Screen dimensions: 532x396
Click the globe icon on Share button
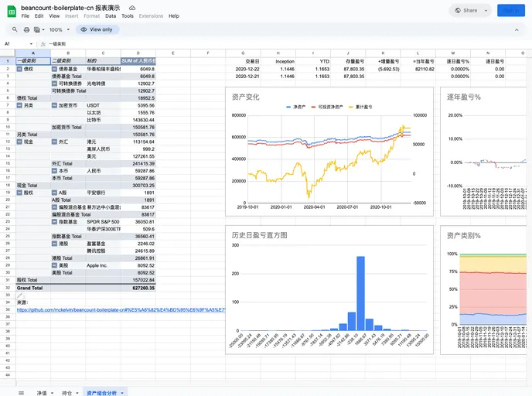[x=458, y=11]
